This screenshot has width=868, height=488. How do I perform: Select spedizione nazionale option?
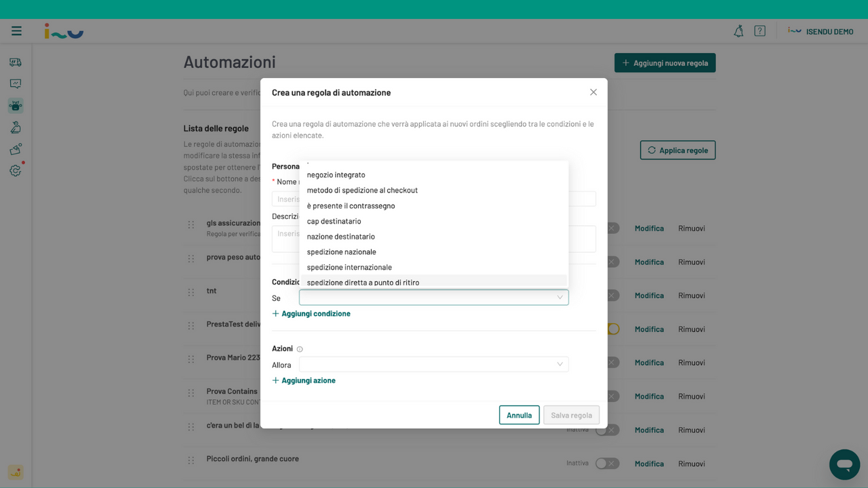pos(433,252)
